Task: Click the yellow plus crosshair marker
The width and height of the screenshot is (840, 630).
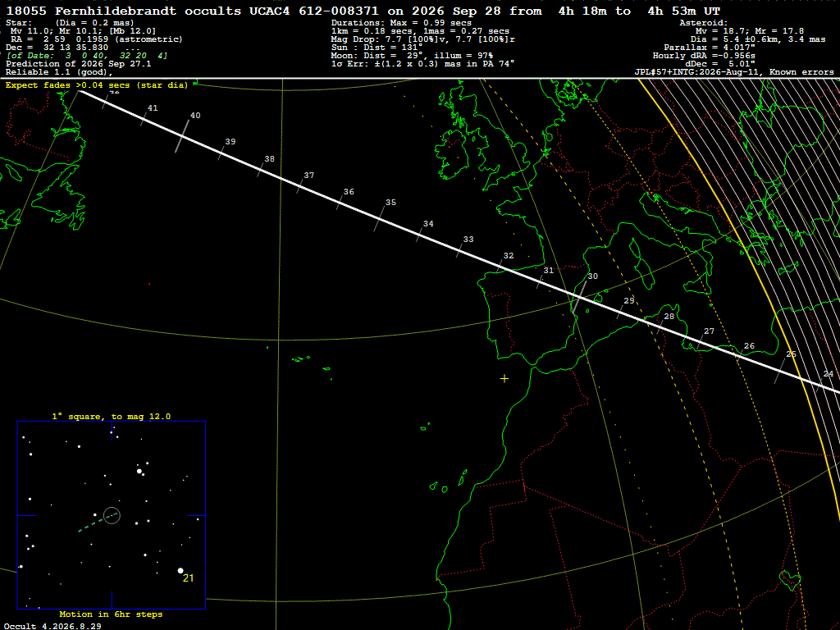Action: point(504,379)
